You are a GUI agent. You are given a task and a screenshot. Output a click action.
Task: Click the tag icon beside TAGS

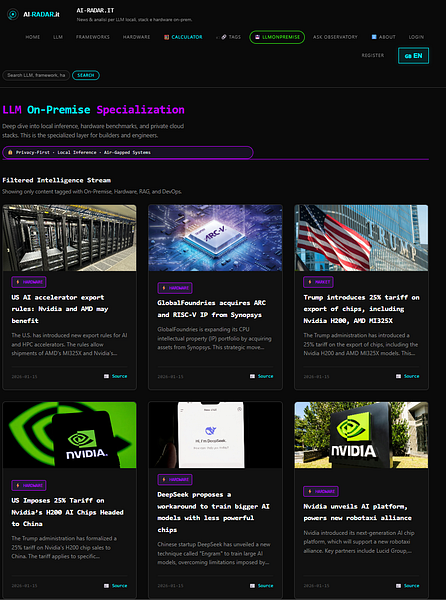(x=224, y=37)
